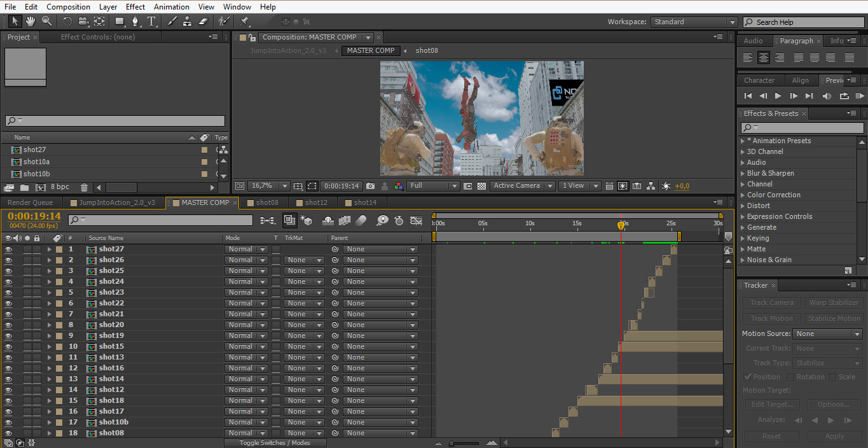Open the Composition menu
The width and height of the screenshot is (868, 448).
(69, 7)
